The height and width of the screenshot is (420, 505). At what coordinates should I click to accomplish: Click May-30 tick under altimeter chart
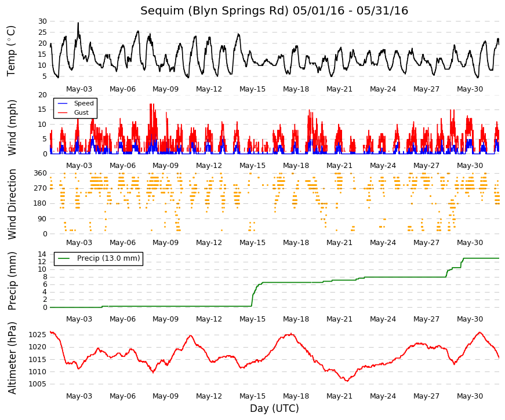coord(470,396)
